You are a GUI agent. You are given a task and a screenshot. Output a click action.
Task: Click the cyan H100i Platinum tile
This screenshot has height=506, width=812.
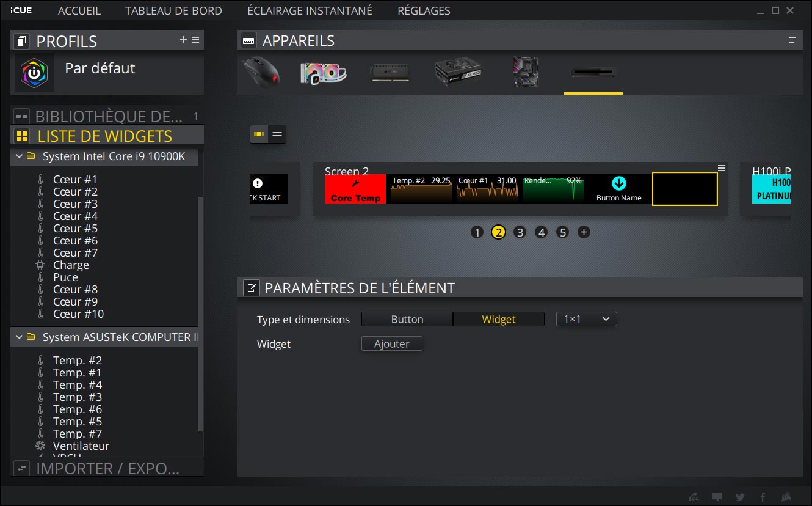pyautogui.click(x=771, y=189)
